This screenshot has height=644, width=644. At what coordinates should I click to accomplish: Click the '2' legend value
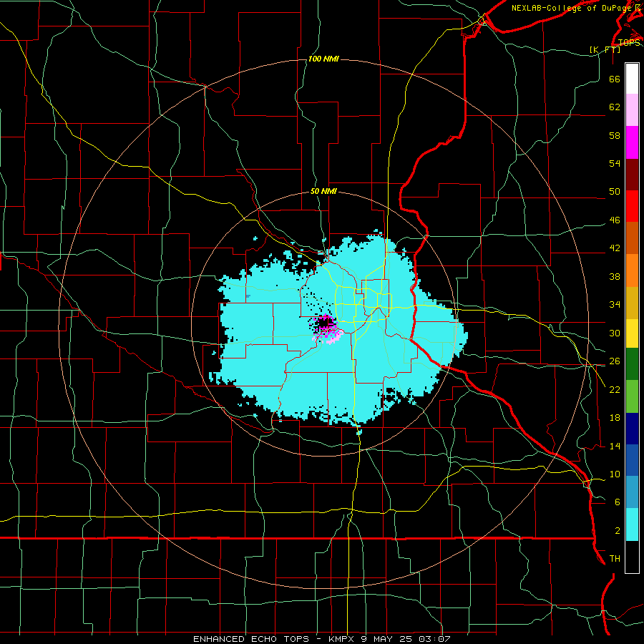click(x=618, y=531)
